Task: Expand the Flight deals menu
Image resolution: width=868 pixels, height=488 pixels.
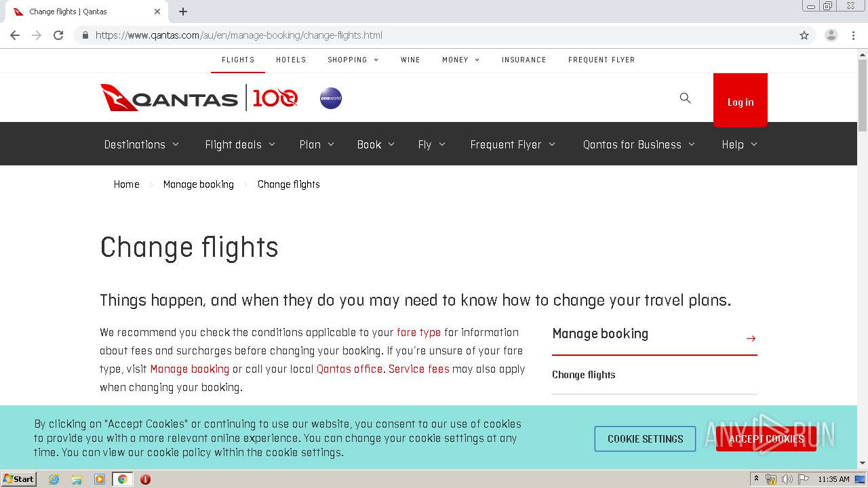Action: point(240,144)
